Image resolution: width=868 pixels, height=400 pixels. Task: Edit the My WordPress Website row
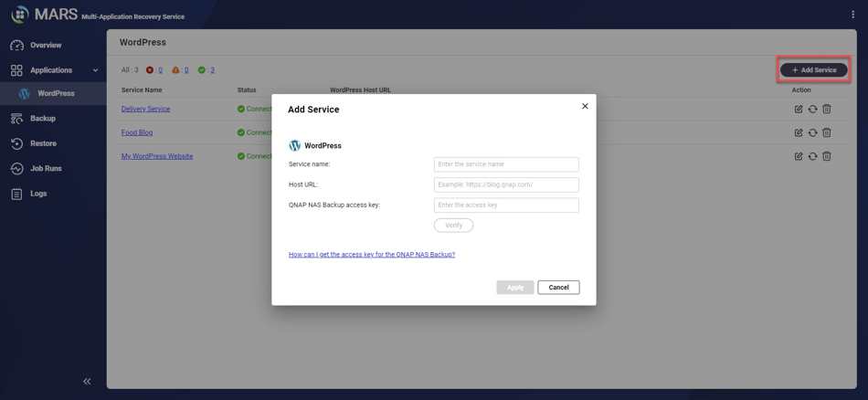(799, 156)
